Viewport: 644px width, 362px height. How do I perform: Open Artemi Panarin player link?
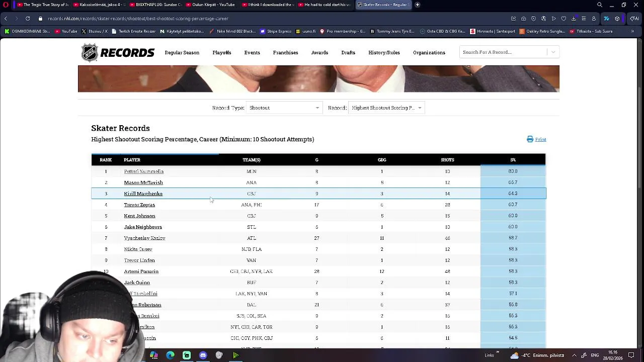[x=141, y=271]
